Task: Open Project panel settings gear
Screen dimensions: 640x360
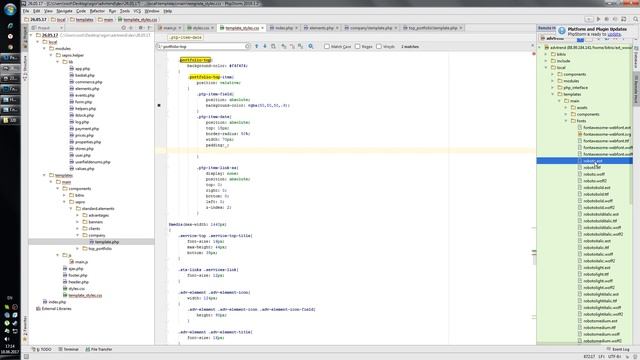Action: click(140, 28)
